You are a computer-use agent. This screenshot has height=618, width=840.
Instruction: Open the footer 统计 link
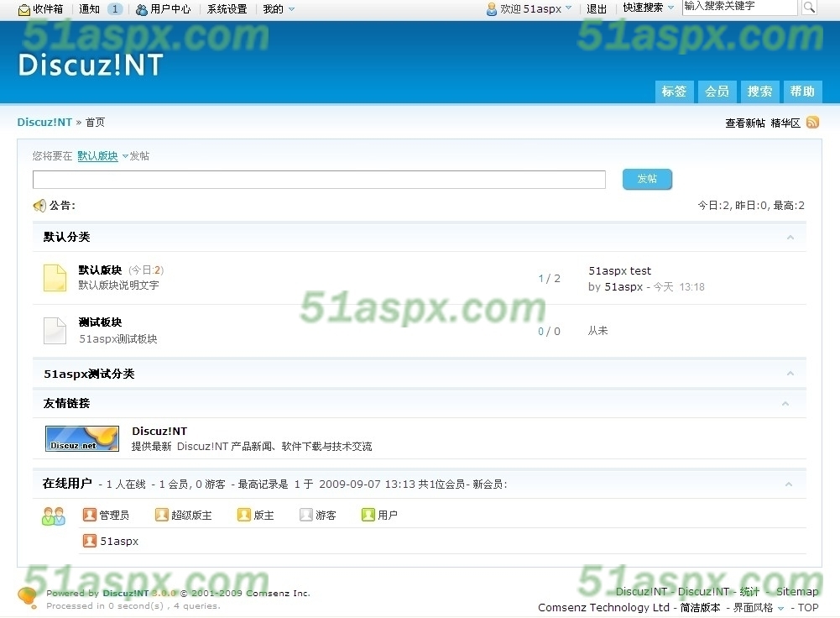749,592
